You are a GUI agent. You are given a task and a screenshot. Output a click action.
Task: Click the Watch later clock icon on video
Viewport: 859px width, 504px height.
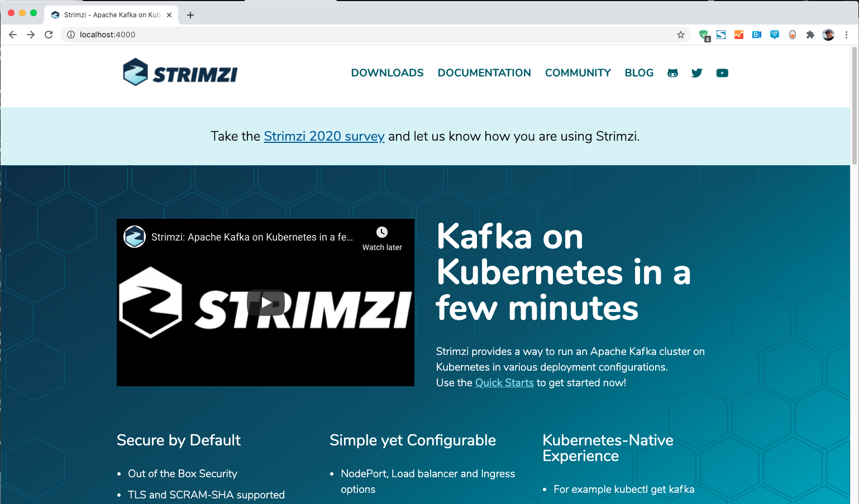(x=382, y=232)
